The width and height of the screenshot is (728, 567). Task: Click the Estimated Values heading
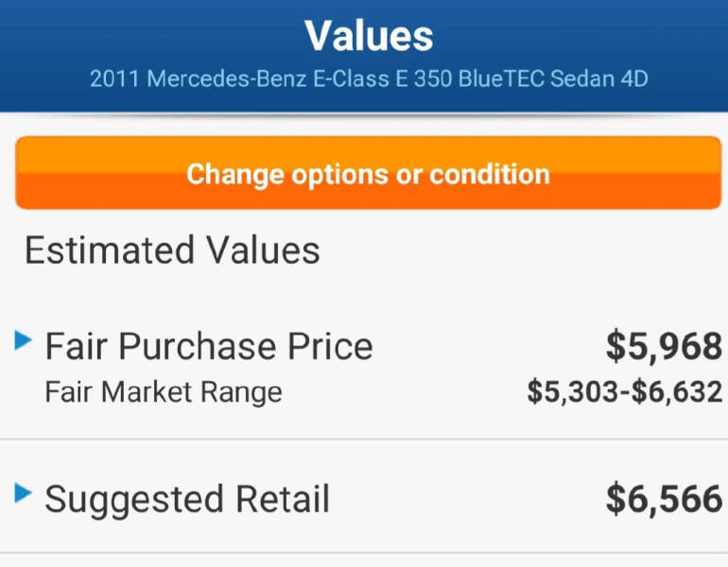(x=172, y=250)
